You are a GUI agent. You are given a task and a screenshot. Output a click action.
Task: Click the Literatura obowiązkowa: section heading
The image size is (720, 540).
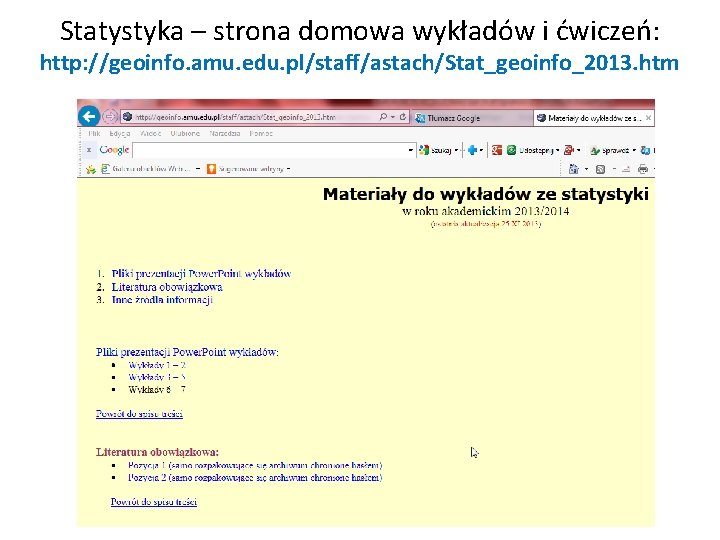point(158,452)
